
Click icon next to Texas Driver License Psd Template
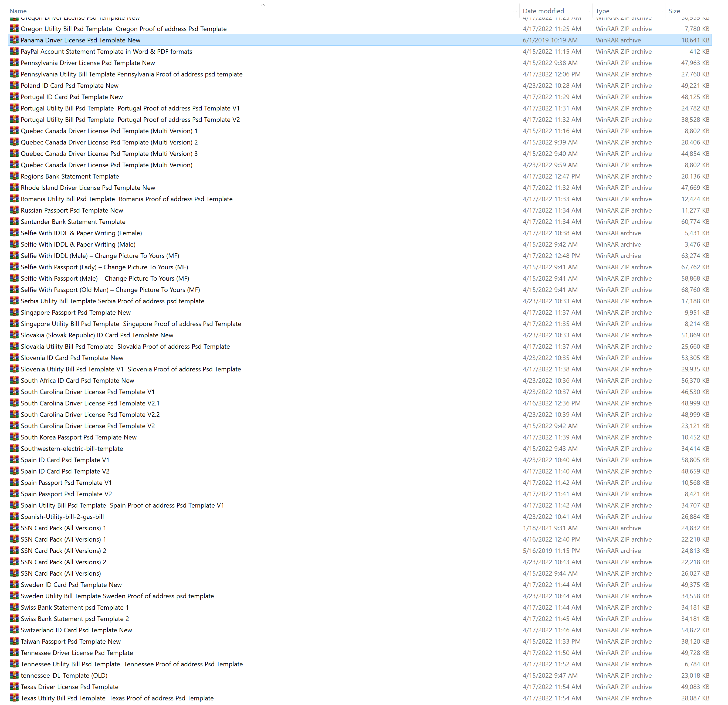point(14,686)
